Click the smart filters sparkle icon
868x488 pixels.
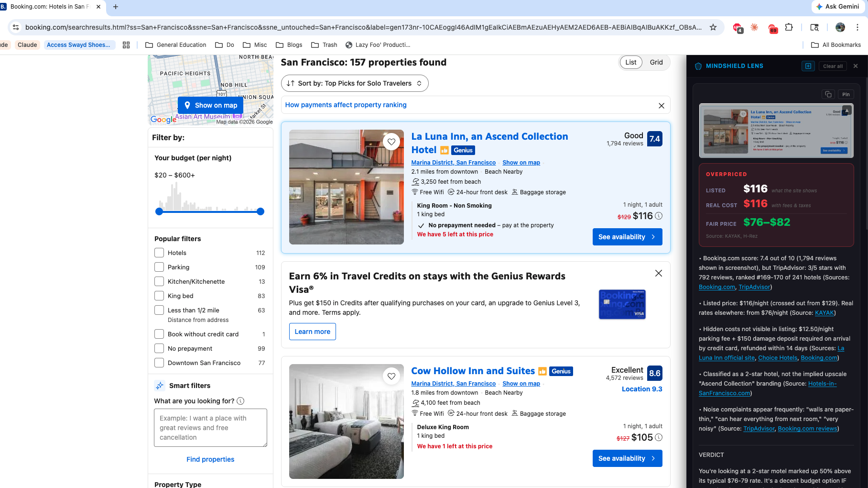[159, 386]
